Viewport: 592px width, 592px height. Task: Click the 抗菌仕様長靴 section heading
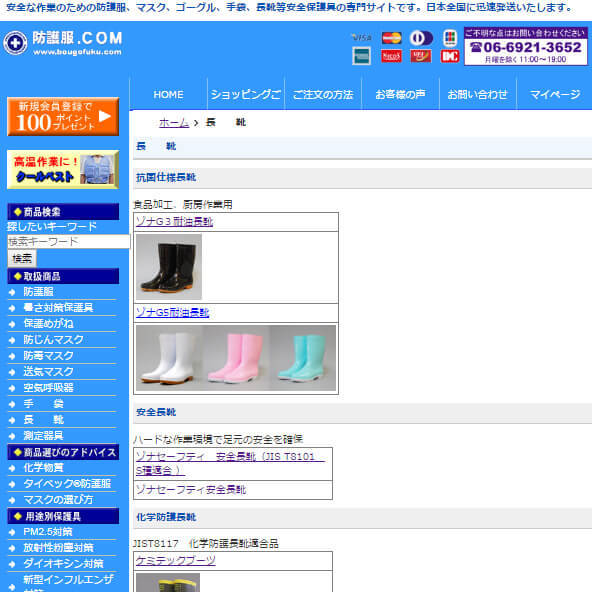pyautogui.click(x=166, y=177)
